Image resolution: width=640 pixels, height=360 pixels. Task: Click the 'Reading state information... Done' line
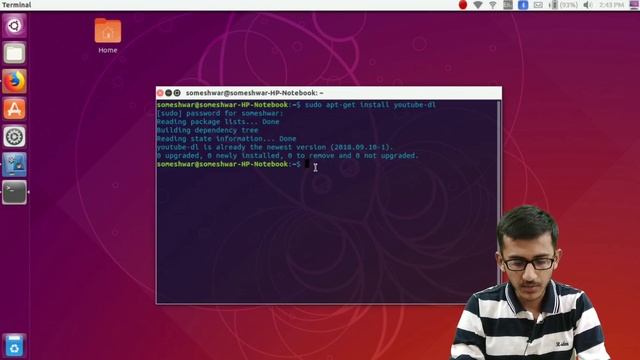[x=227, y=139]
